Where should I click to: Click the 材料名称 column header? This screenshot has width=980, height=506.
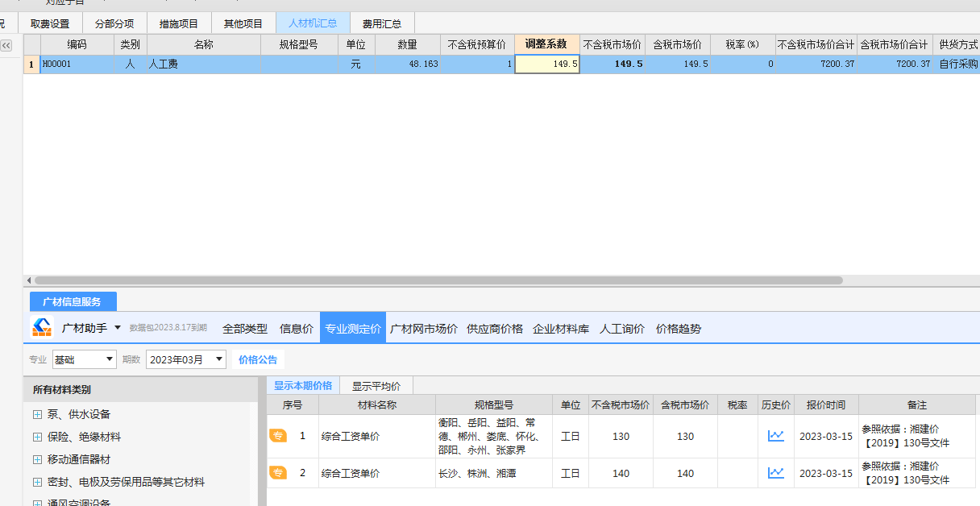377,404
